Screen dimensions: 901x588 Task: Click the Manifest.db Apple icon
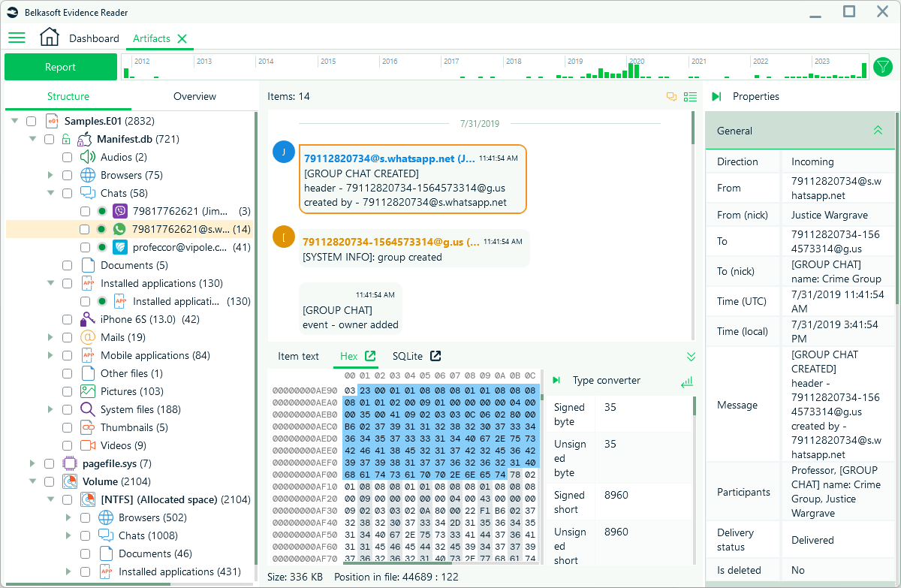coord(84,138)
